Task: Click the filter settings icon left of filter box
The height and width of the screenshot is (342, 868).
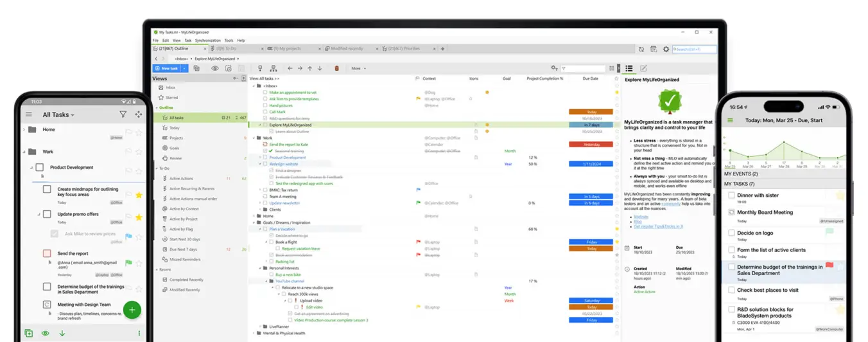Action: click(x=554, y=68)
